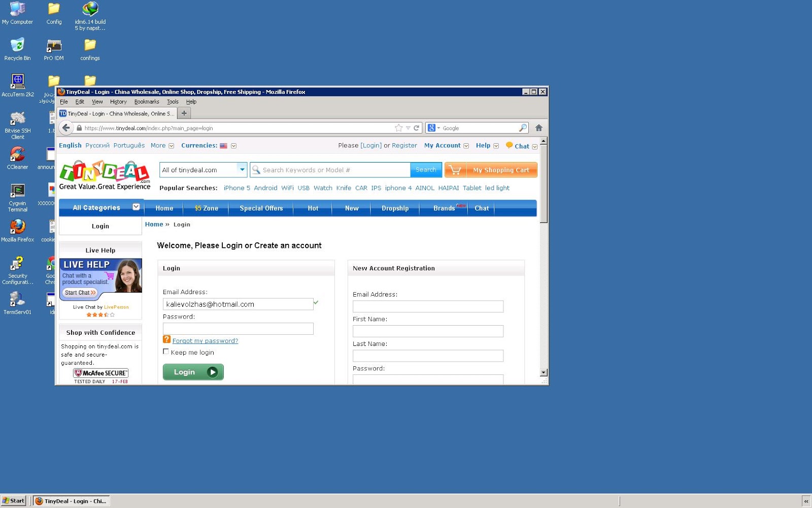Click the reload page icon
The width and height of the screenshot is (812, 508).
pyautogui.click(x=417, y=128)
